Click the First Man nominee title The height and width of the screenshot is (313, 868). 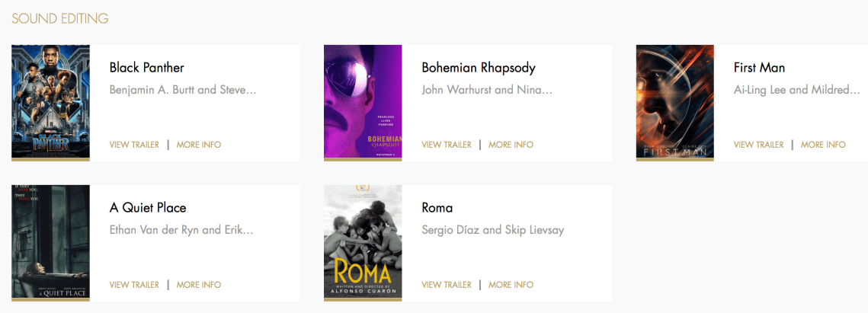pyautogui.click(x=759, y=68)
